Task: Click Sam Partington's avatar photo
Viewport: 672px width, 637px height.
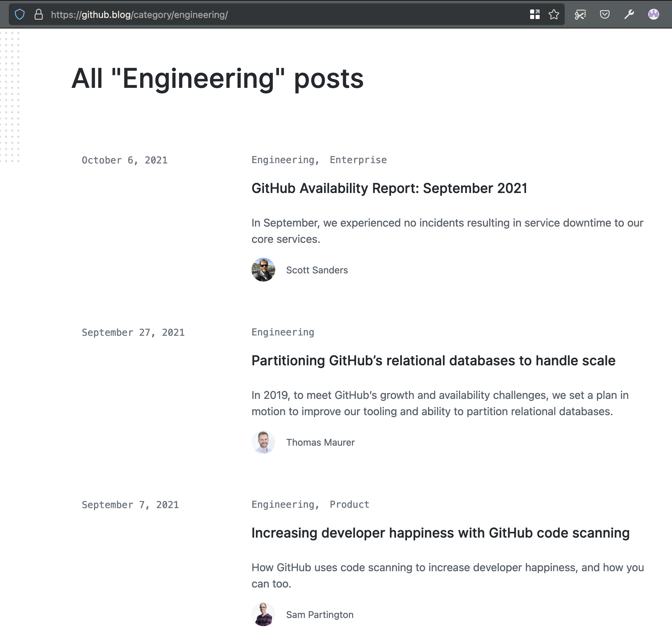Action: click(x=263, y=615)
